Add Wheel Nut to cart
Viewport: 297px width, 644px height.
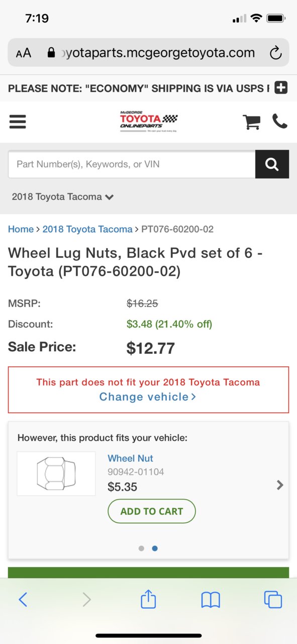coord(152,511)
